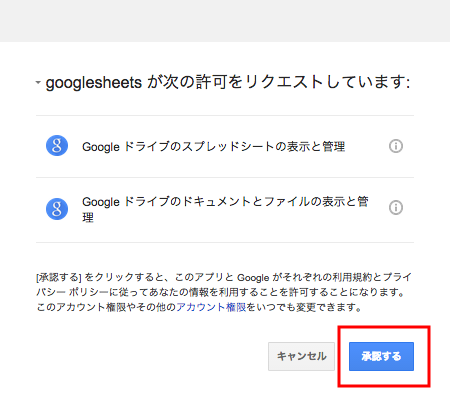The image size is (450, 409).
Task: Approve access with the blue 承認する button
Action: click(381, 356)
